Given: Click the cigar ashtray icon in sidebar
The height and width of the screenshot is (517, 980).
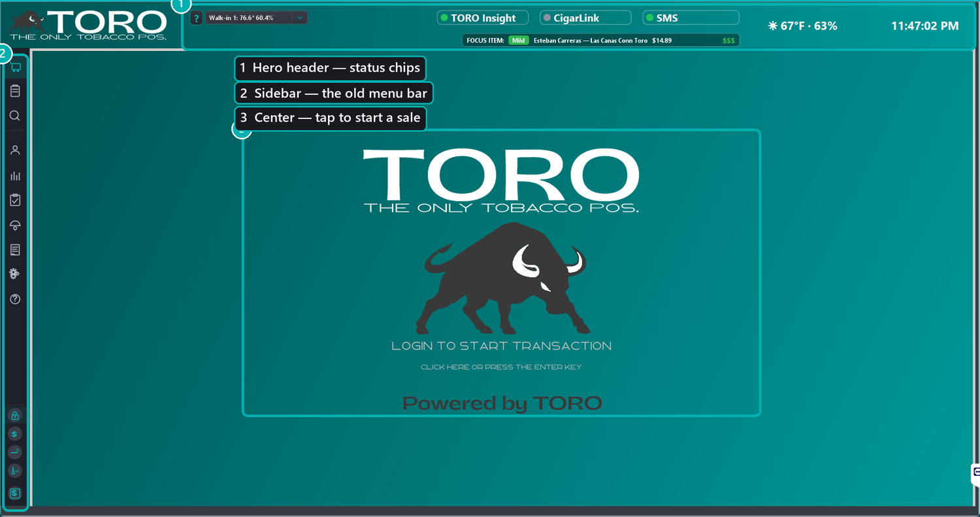Looking at the screenshot, I should [x=15, y=452].
